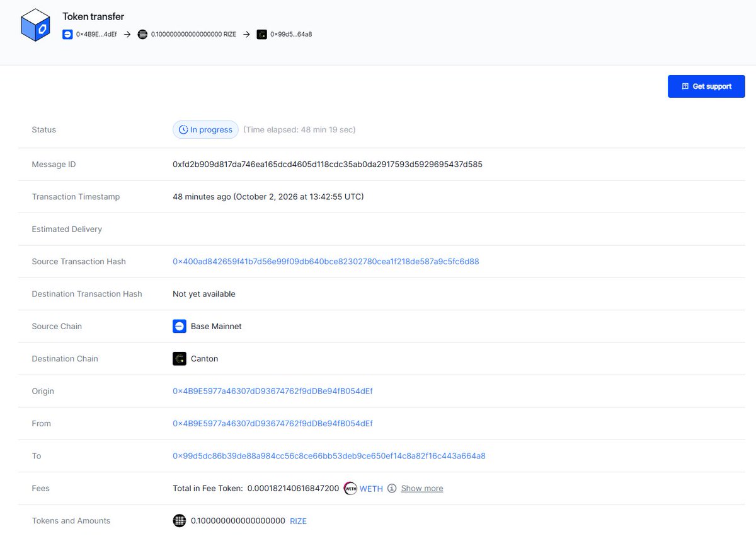Click the Status label
The height and width of the screenshot is (536, 756).
click(44, 130)
